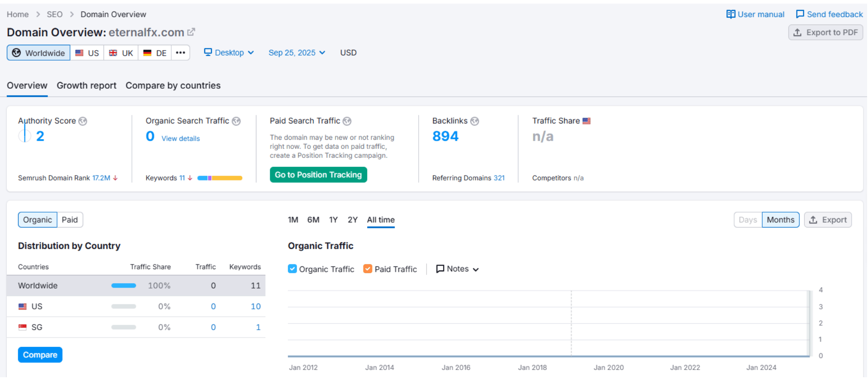Switch distribution toggle to Organic
This screenshot has height=389, width=868.
pos(38,220)
